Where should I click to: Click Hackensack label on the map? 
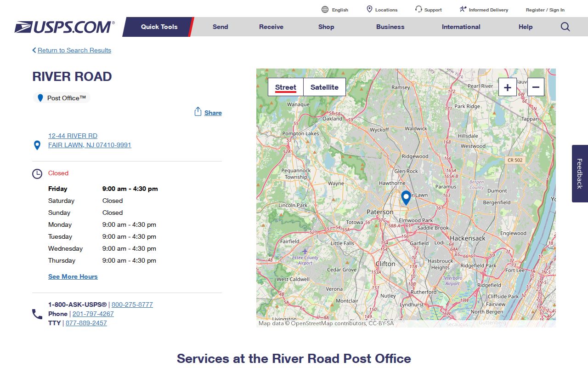point(468,238)
